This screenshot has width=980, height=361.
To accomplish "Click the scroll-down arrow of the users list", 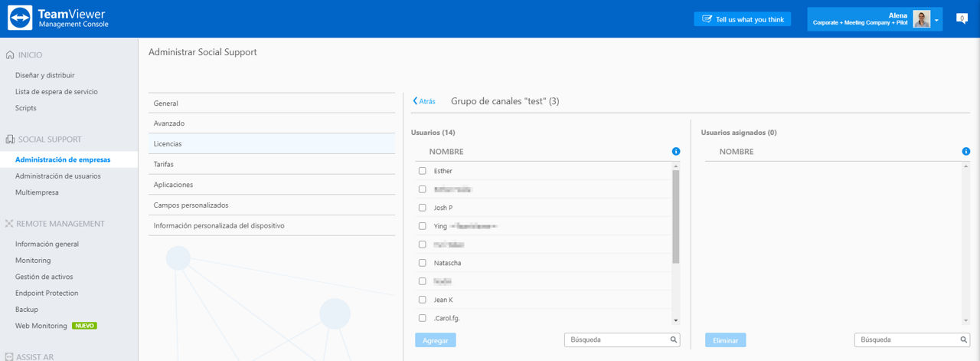I will click(x=676, y=320).
